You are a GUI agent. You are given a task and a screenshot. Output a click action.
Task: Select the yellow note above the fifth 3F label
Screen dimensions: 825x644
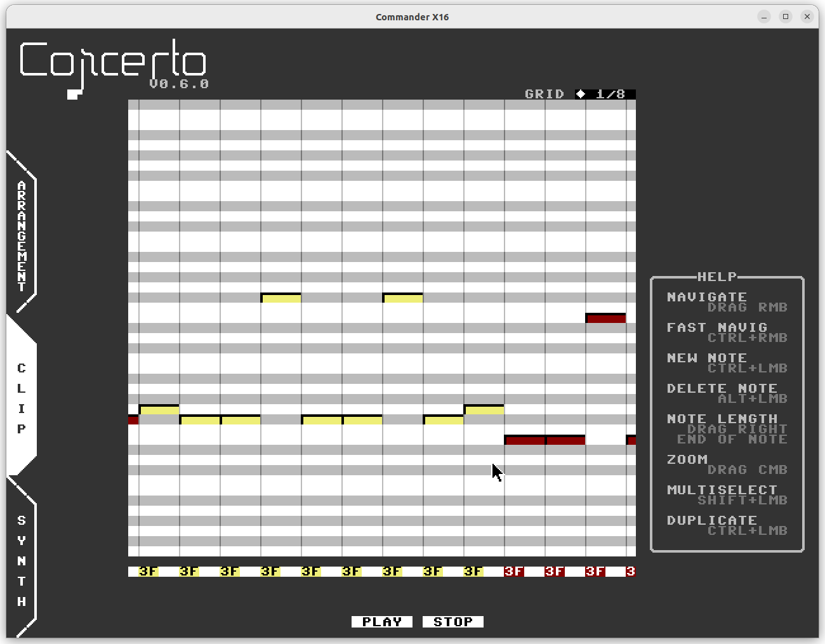(x=321, y=419)
